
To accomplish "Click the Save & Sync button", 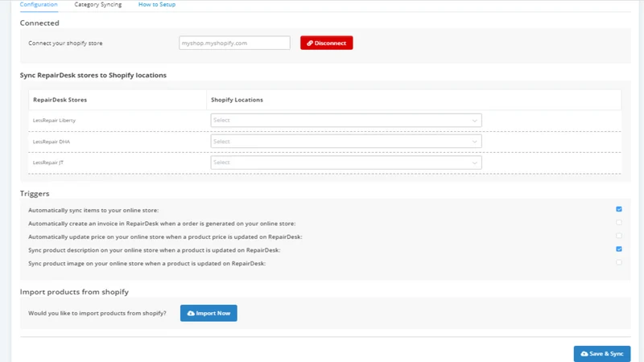I will 602,354.
